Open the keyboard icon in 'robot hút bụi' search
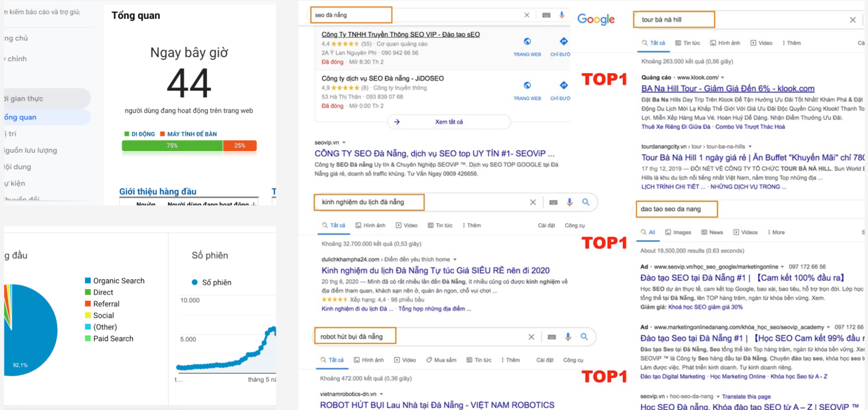Screen dimensions: 868x410 tap(552, 337)
